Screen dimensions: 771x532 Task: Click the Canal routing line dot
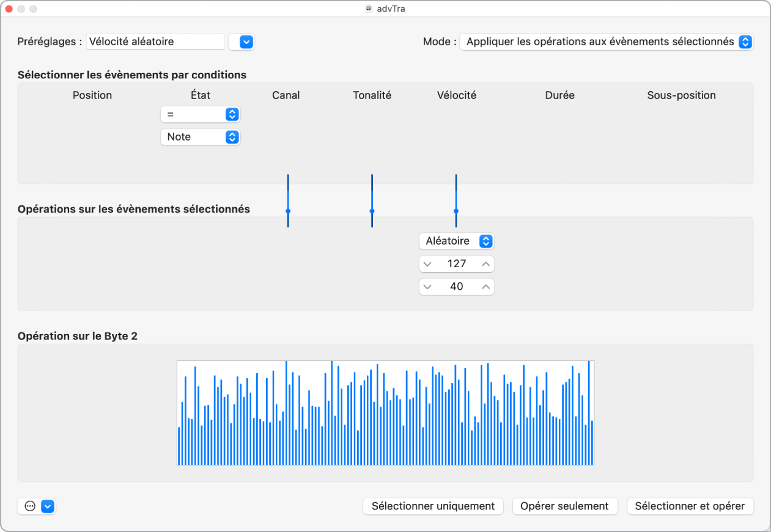tap(288, 211)
